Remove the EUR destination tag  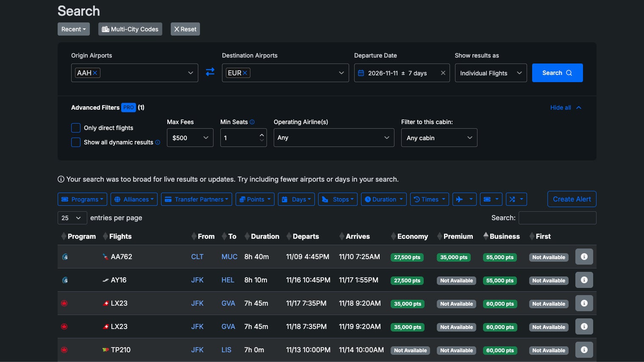pos(245,73)
